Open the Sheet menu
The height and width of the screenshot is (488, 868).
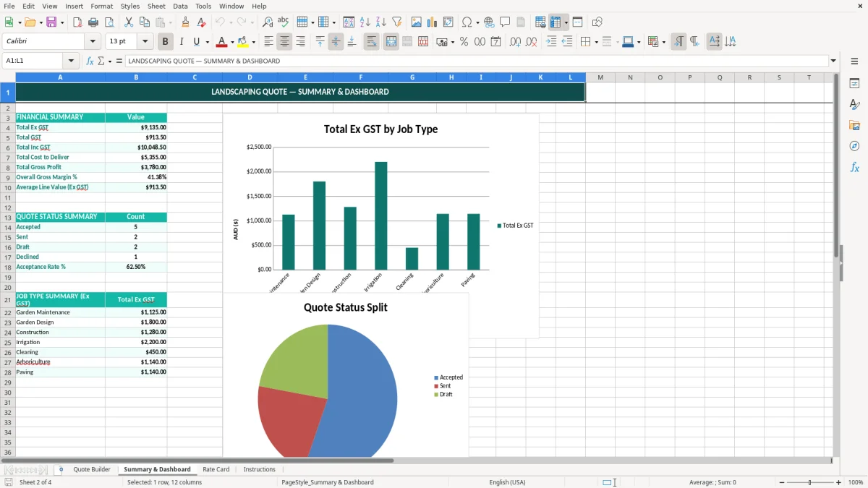pos(156,6)
